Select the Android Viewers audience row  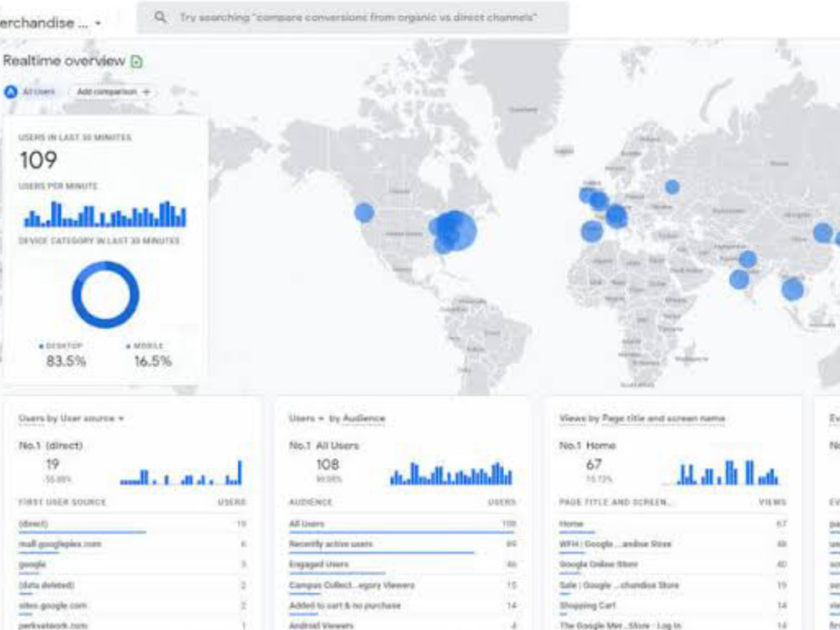pos(402,625)
